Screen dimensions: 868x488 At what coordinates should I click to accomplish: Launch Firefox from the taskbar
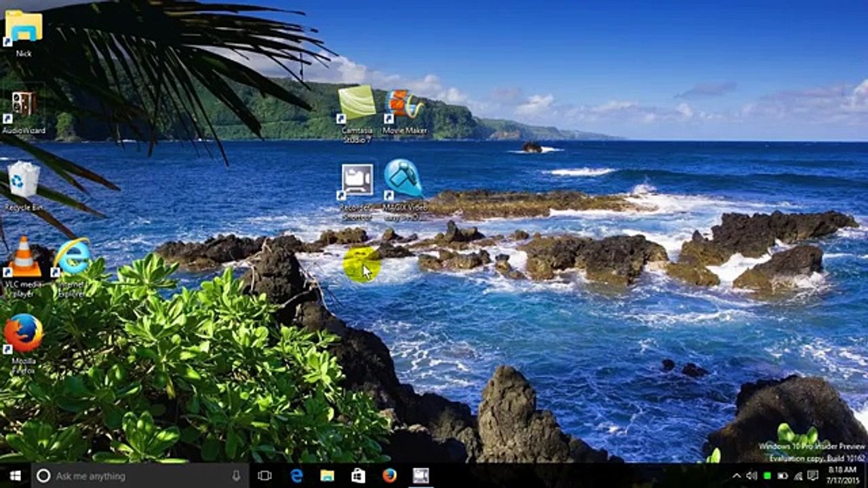(x=389, y=475)
